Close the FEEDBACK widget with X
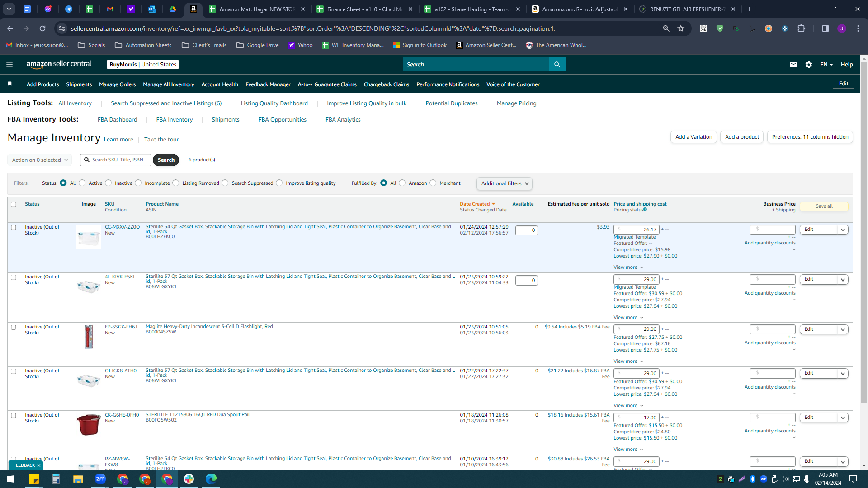This screenshot has height=488, width=868. click(x=39, y=465)
